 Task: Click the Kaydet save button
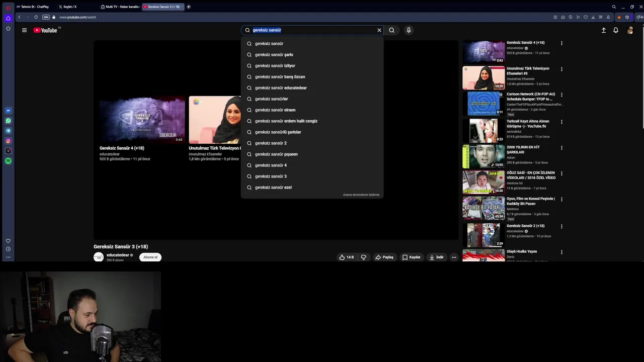pos(412,257)
